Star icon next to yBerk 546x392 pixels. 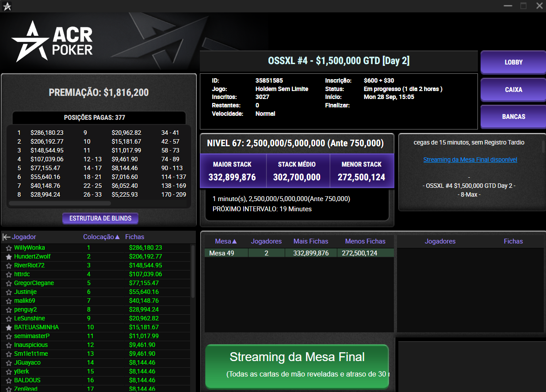tap(8, 372)
